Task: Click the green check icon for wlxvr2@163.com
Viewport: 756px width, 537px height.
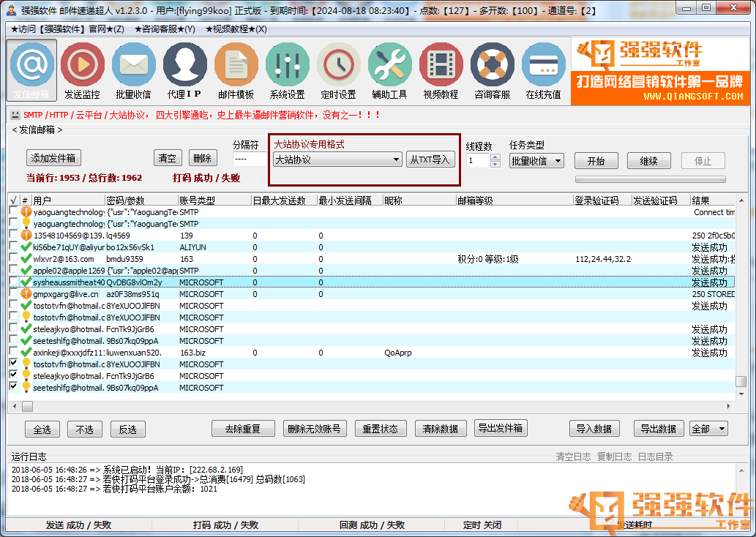Action: (26, 259)
